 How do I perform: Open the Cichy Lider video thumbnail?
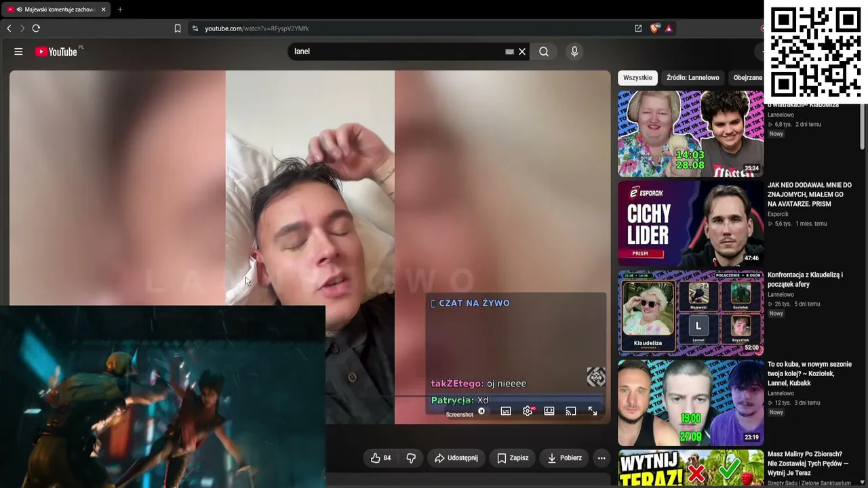click(690, 224)
